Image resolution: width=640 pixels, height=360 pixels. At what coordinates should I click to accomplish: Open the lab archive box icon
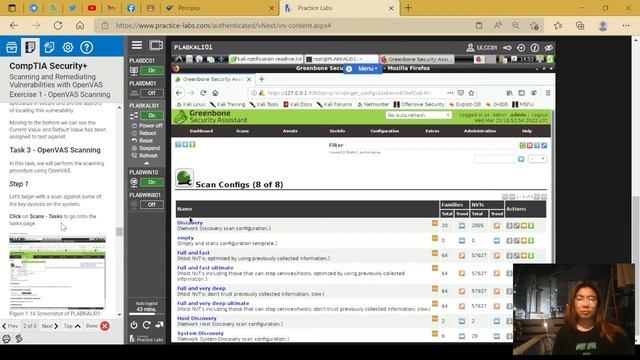[11, 47]
